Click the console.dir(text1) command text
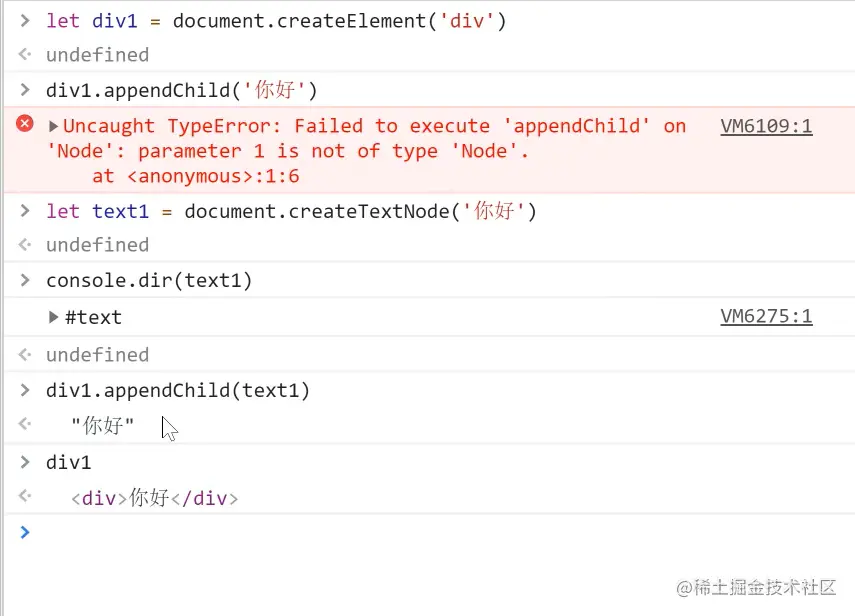 pyautogui.click(x=149, y=281)
